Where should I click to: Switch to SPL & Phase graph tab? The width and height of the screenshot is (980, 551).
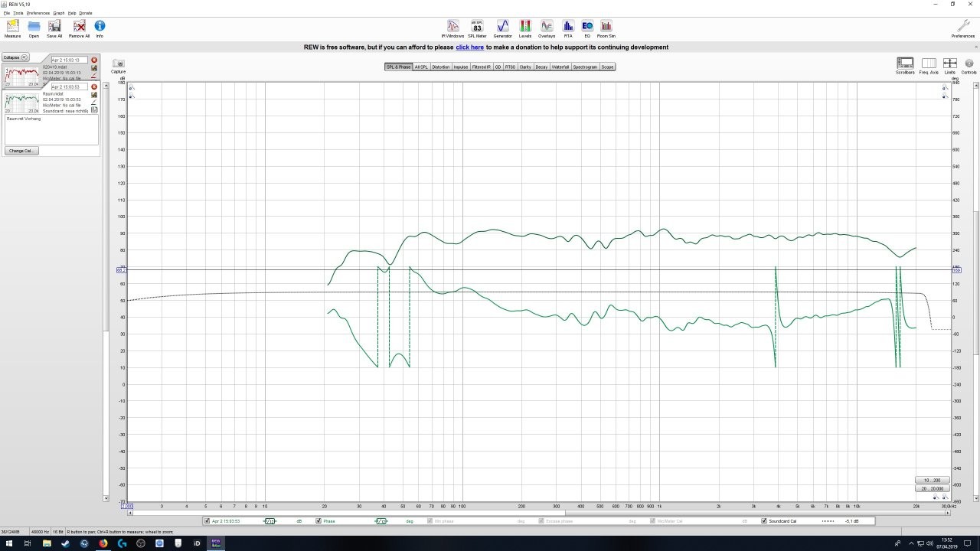tap(398, 67)
